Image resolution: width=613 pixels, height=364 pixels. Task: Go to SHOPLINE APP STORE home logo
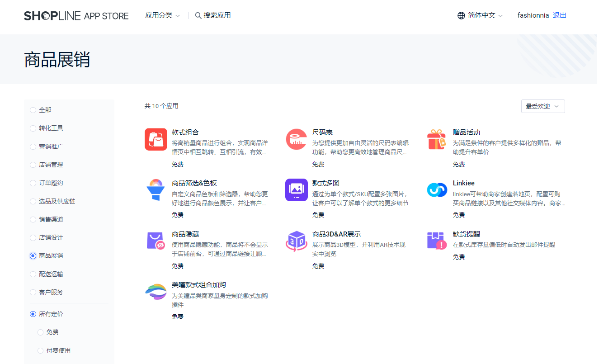click(76, 16)
